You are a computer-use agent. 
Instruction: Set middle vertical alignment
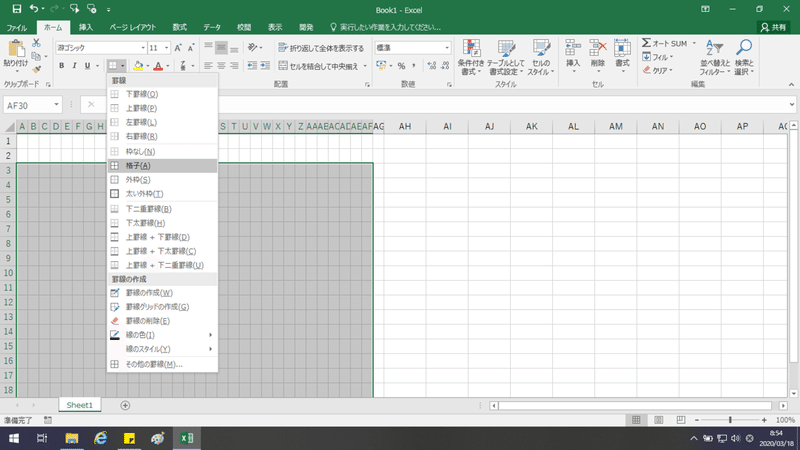pyautogui.click(x=221, y=48)
